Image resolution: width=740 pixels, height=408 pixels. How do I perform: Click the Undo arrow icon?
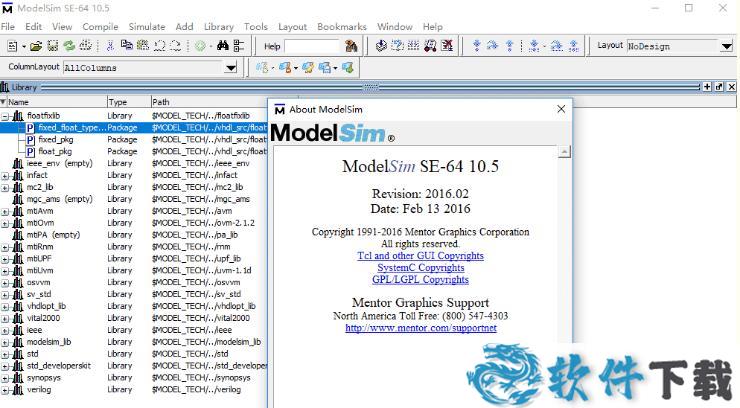coord(159,46)
